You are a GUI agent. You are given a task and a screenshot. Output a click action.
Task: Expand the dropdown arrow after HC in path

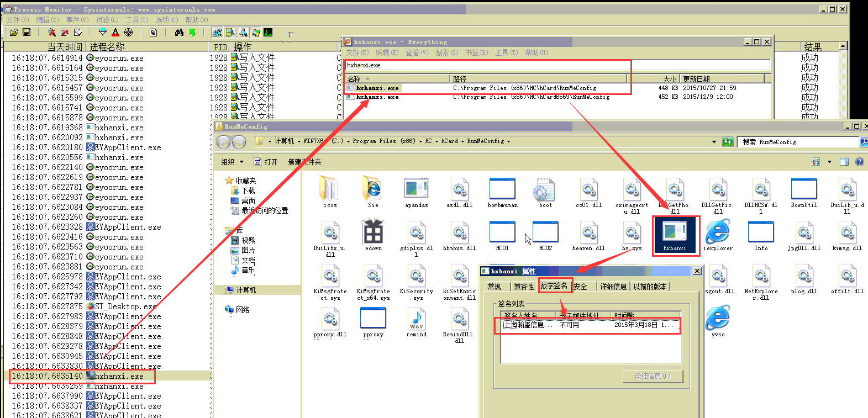pos(436,141)
